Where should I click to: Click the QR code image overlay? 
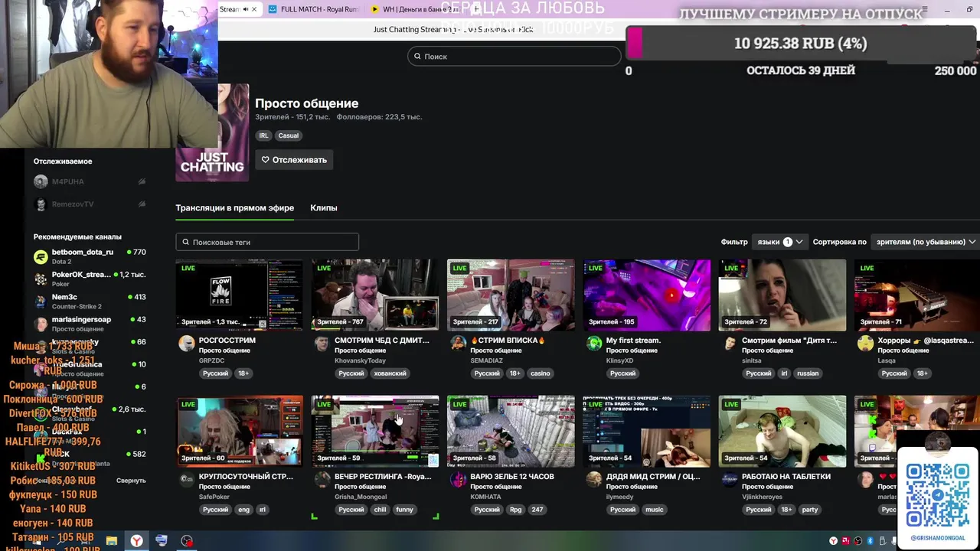(938, 495)
